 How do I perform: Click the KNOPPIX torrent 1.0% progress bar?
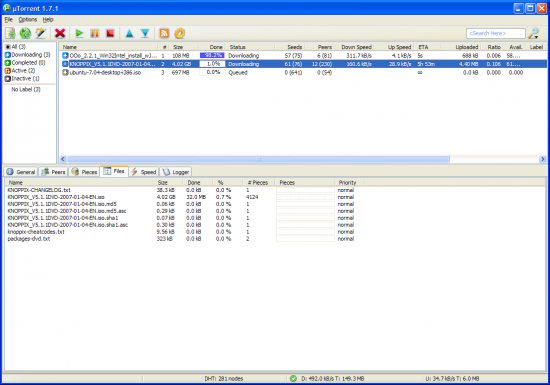point(212,64)
